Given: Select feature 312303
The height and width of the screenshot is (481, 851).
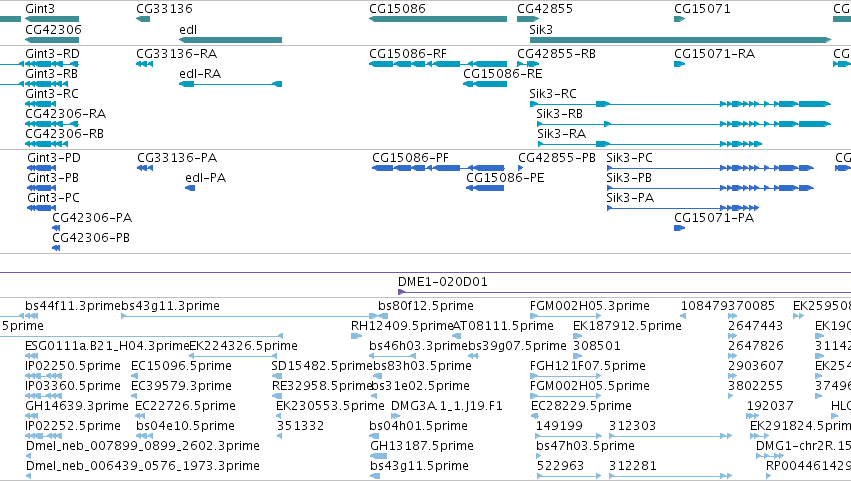Looking at the screenshot, I should coord(632,427).
